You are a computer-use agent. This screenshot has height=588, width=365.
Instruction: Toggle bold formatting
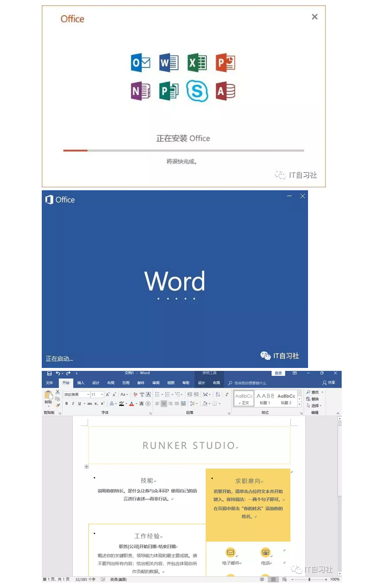(x=66, y=404)
